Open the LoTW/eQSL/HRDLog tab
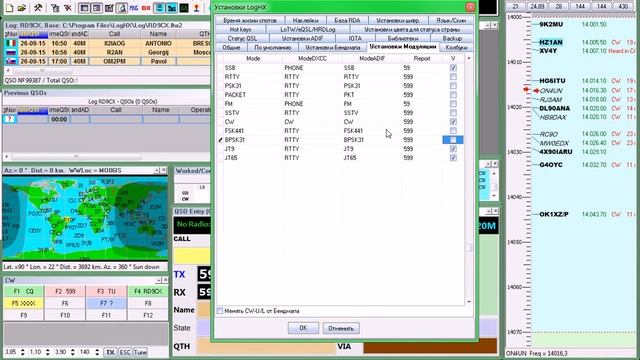This screenshot has height=360, width=640. coord(308,29)
